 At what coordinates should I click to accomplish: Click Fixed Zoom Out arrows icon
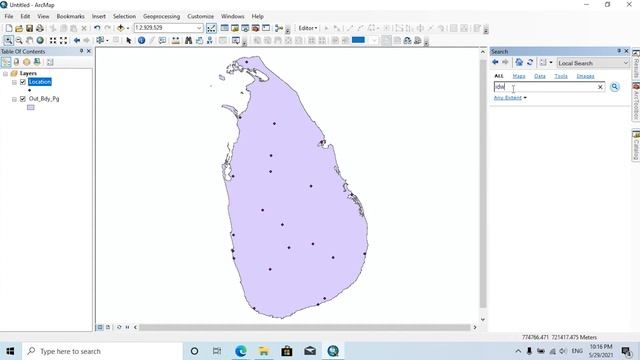coord(63,40)
